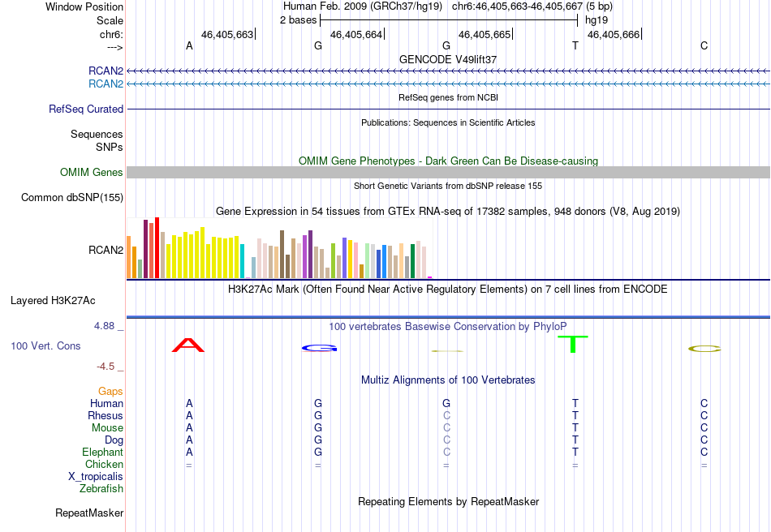Click the RCAN2 label beside the GTEx bar chart
771x532 pixels.
[x=106, y=250]
